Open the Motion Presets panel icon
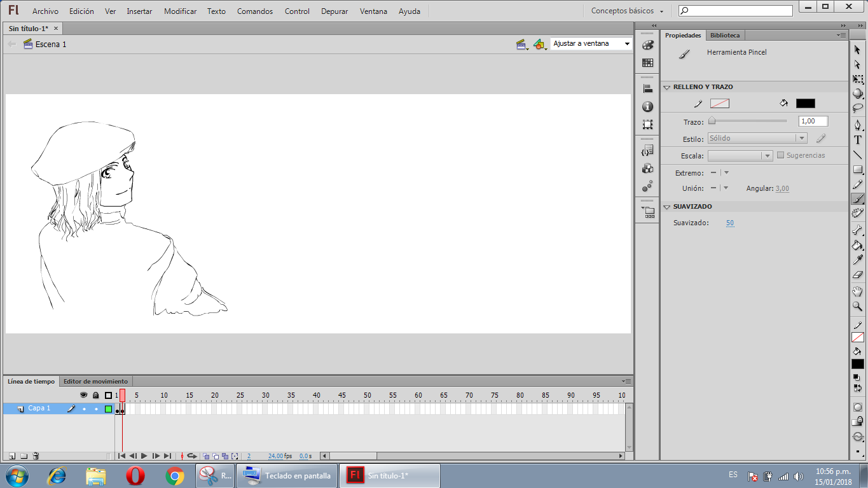This screenshot has height=488, width=868. click(x=647, y=186)
